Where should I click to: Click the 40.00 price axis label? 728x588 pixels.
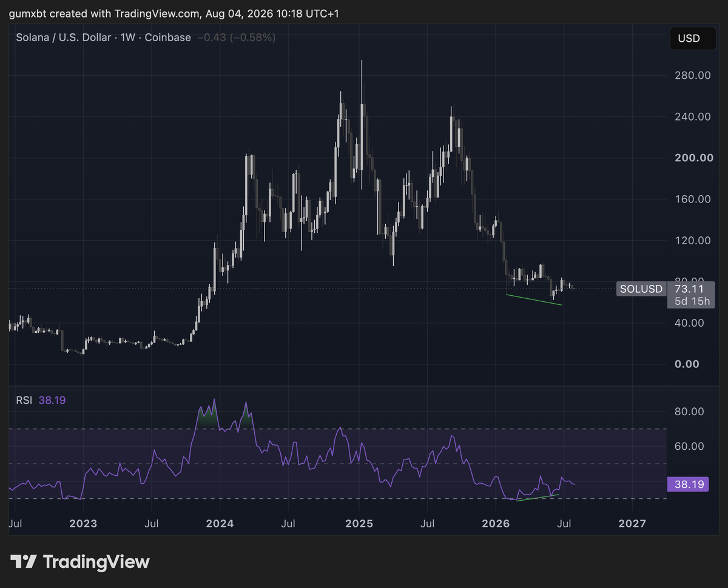pos(690,322)
